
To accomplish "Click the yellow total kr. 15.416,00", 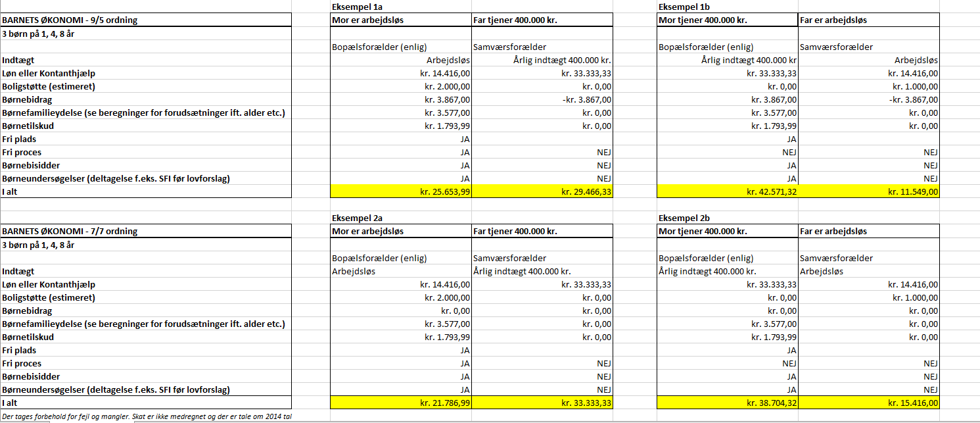I will pyautogui.click(x=869, y=403).
